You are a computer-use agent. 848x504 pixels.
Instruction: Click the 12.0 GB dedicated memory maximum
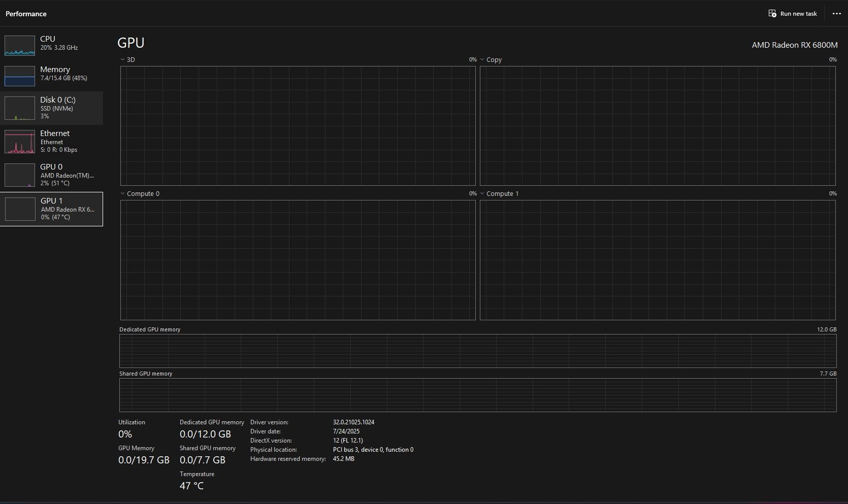pyautogui.click(x=827, y=329)
